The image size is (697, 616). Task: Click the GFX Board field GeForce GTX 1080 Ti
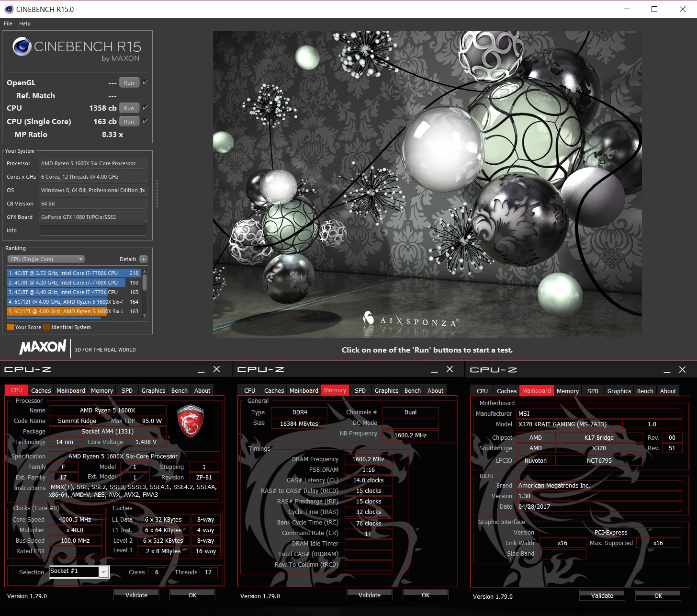[93, 217]
